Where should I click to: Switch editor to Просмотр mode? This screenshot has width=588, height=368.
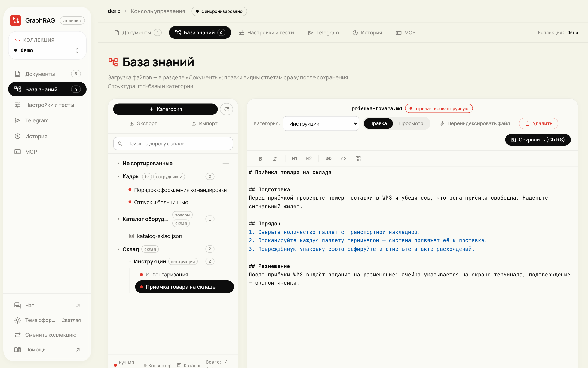pyautogui.click(x=411, y=123)
